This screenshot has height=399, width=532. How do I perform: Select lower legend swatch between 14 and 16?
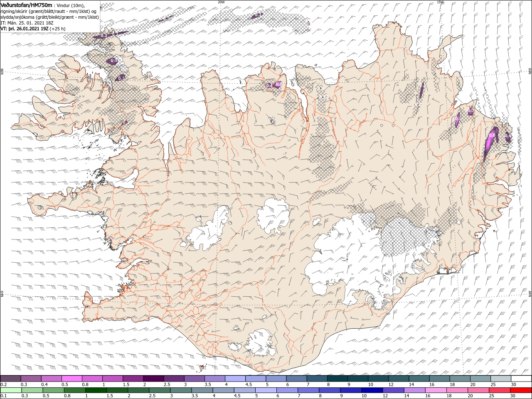tap(414, 390)
